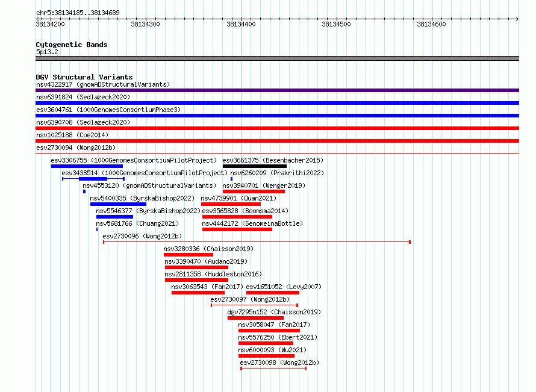Screen dimensions: 536x392
Task: Click the nsv5681766 (Chuang2021) label
Action: (x=137, y=223)
